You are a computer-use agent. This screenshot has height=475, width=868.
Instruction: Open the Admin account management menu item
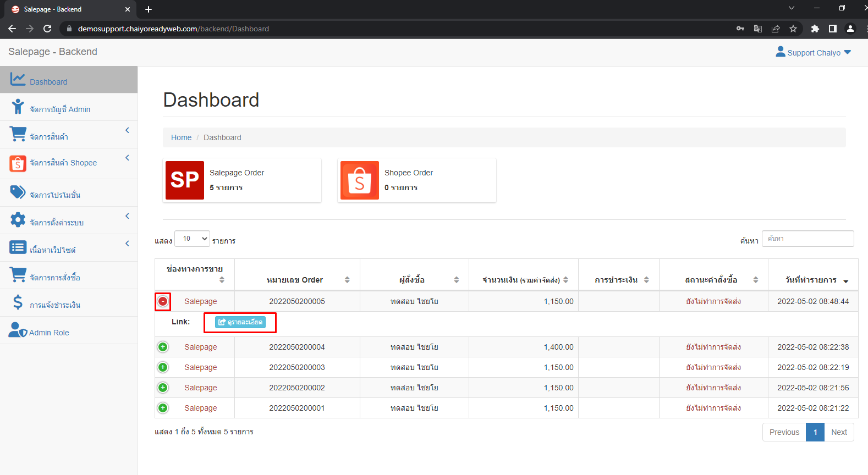60,109
